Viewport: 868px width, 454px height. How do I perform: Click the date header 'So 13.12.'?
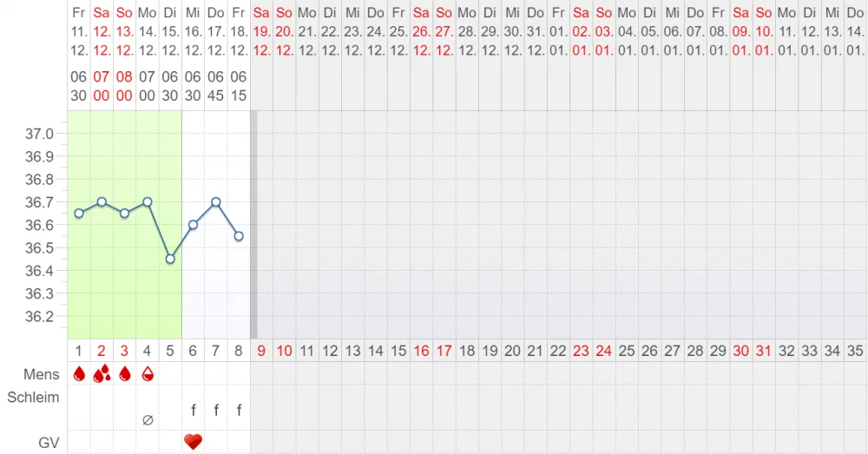[124, 31]
